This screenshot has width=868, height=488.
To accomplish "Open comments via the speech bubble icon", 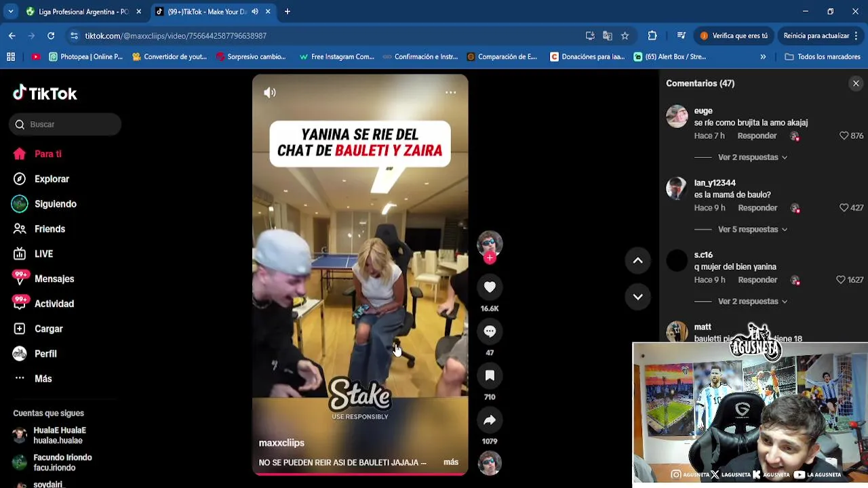I will 490,331.
